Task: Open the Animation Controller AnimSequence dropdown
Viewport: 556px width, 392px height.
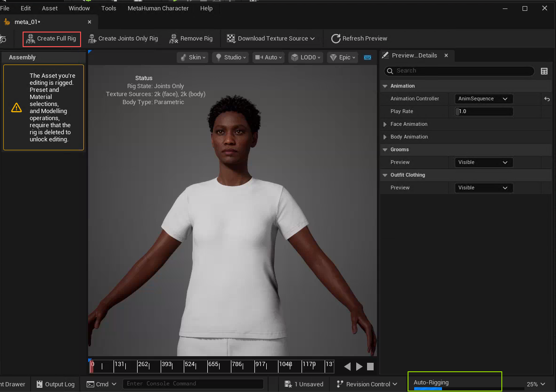Action: point(483,99)
